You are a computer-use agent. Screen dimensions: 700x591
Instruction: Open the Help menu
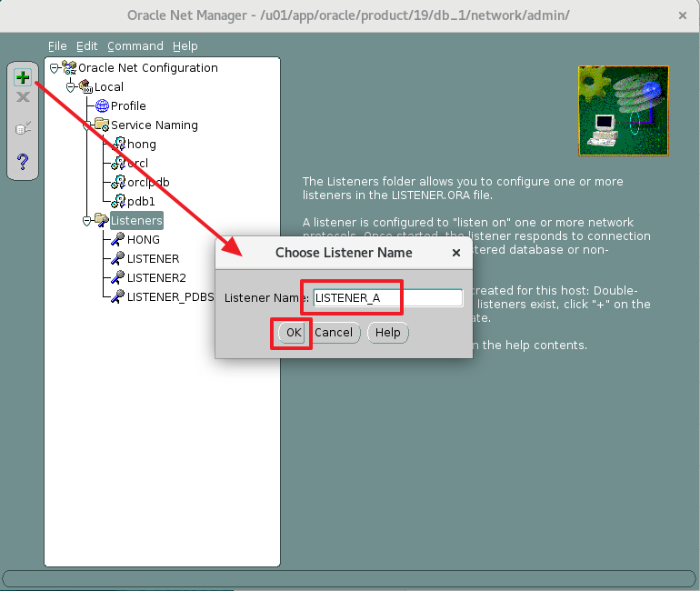pyautogui.click(x=185, y=46)
